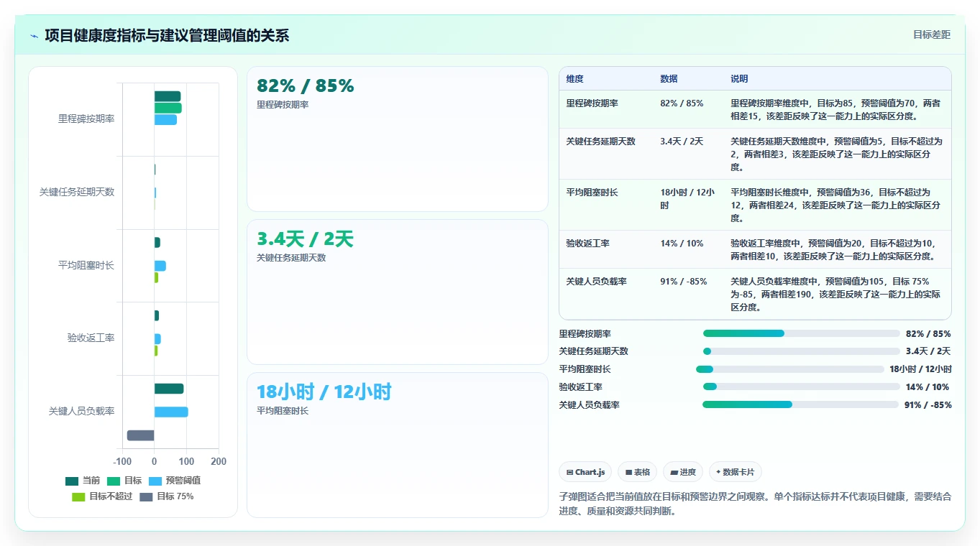Select the 进度 tag chip
Image resolution: width=980 pixels, height=546 pixels.
click(683, 472)
